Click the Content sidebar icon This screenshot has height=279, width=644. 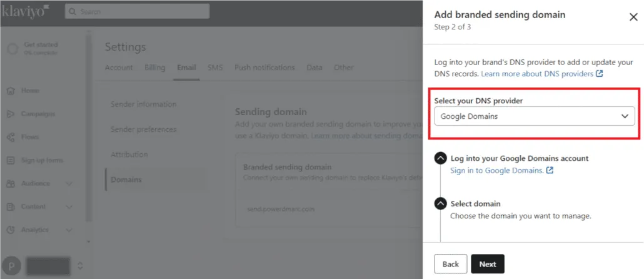11,206
